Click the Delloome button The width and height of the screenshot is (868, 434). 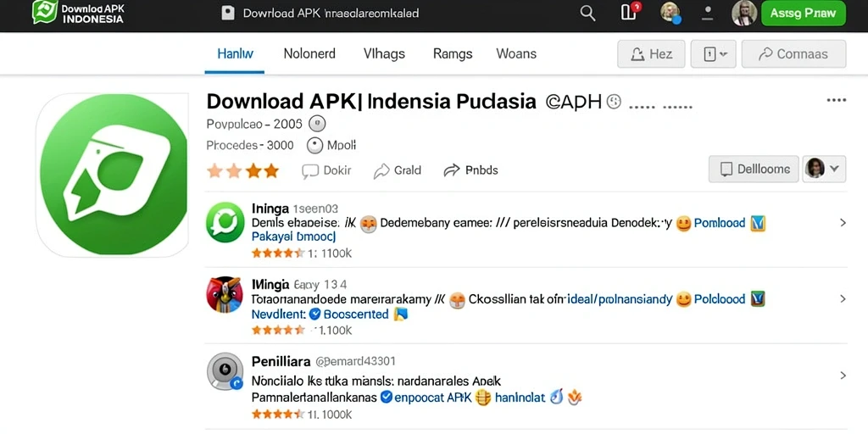[x=754, y=169]
